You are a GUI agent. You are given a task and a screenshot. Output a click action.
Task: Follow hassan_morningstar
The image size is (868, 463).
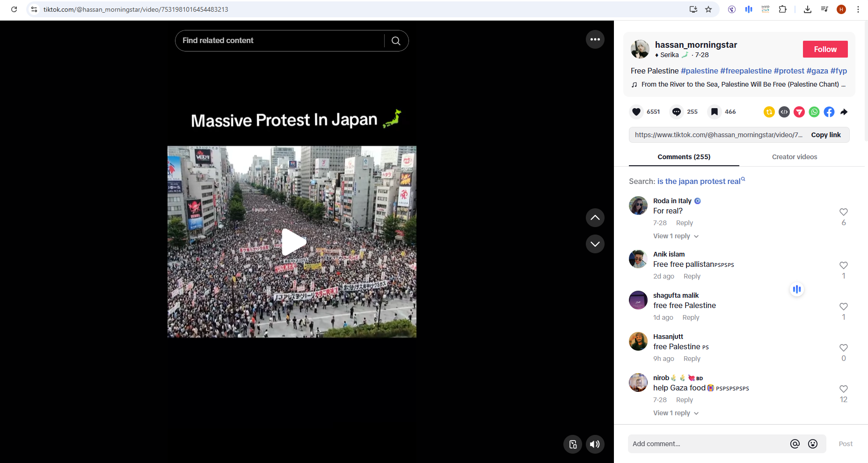825,50
